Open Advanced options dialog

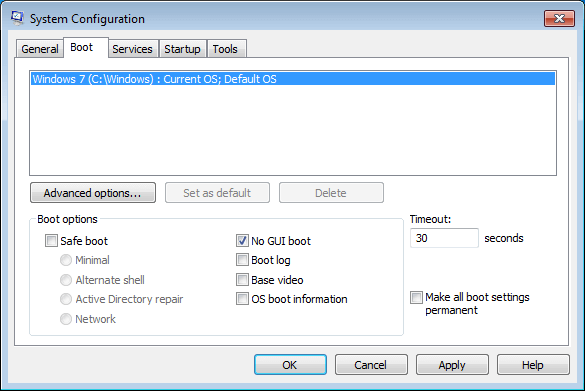pyautogui.click(x=93, y=193)
